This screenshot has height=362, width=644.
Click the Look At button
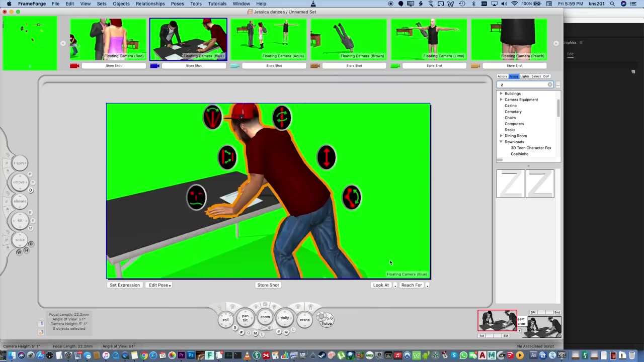point(381,285)
